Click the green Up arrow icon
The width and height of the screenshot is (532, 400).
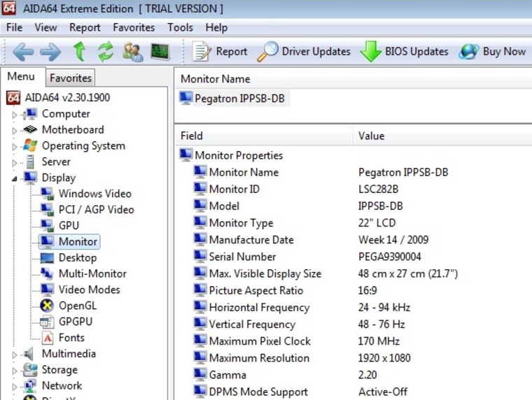(x=79, y=52)
